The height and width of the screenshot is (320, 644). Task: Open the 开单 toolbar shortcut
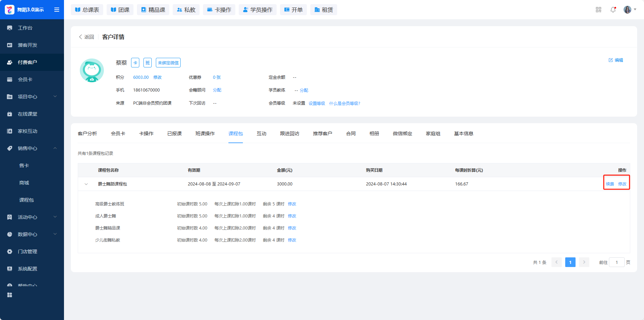(293, 10)
